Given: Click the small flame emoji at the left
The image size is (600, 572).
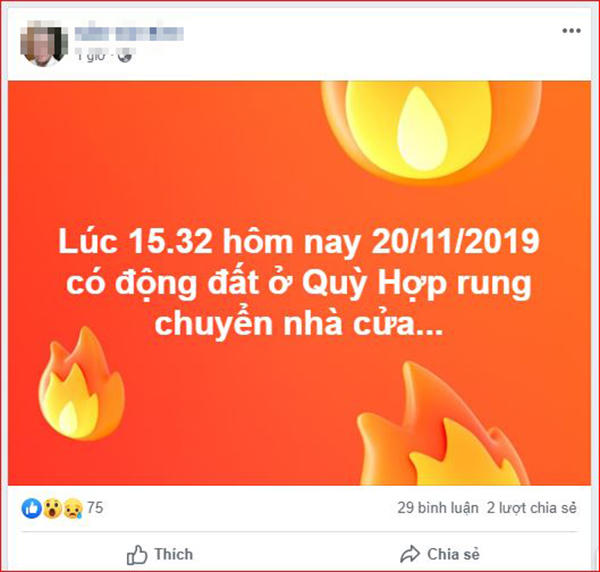Looking at the screenshot, I should pos(81,384).
